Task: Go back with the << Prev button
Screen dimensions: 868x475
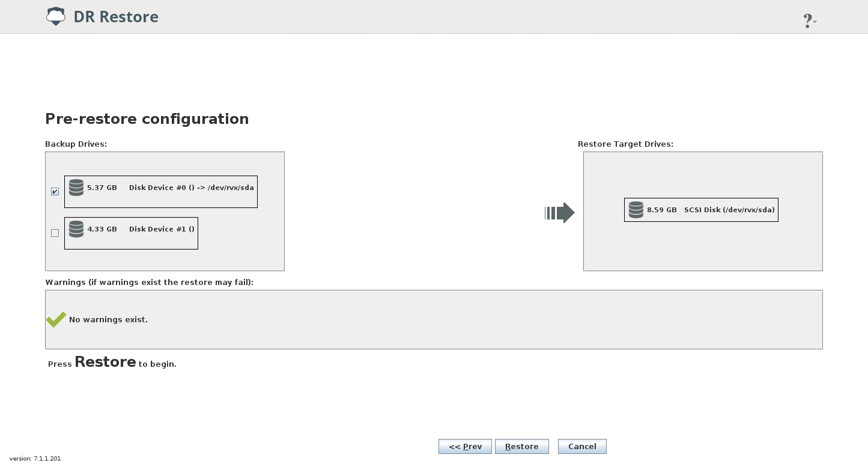Action: tap(465, 446)
